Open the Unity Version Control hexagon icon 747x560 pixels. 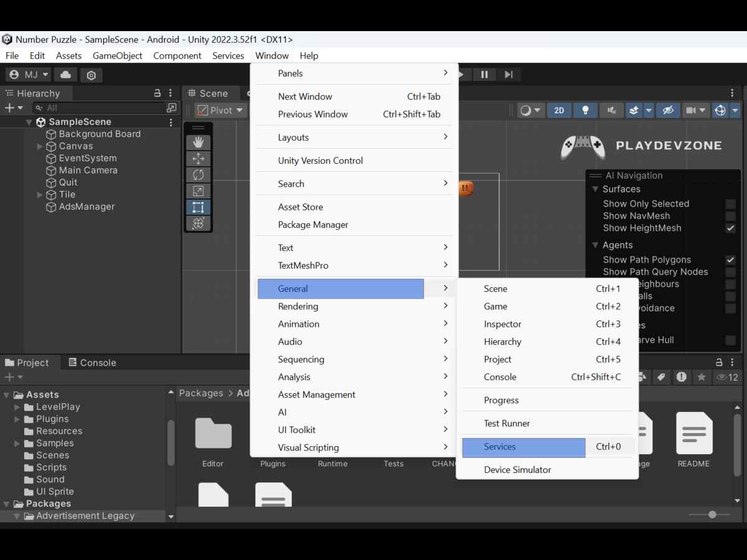coord(92,75)
